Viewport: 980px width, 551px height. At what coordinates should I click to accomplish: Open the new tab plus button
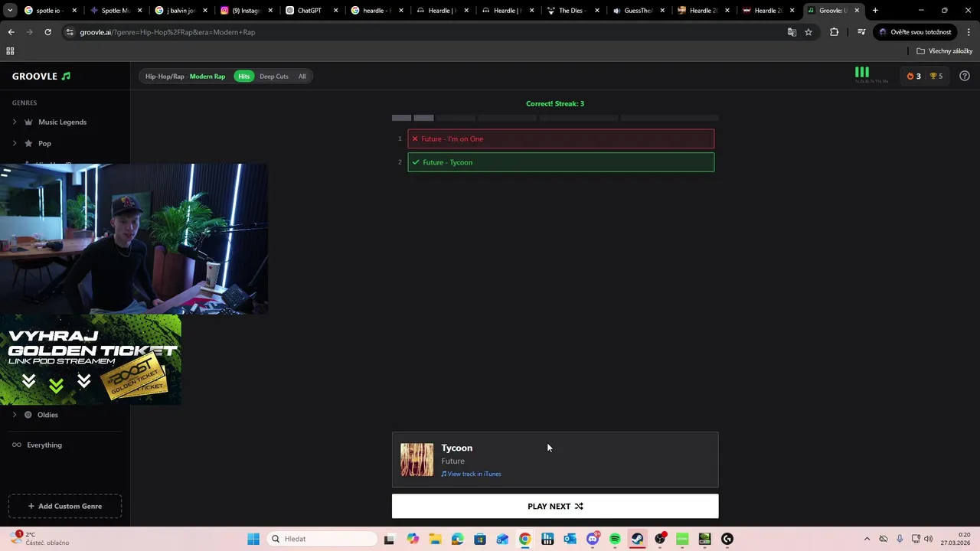(x=875, y=11)
